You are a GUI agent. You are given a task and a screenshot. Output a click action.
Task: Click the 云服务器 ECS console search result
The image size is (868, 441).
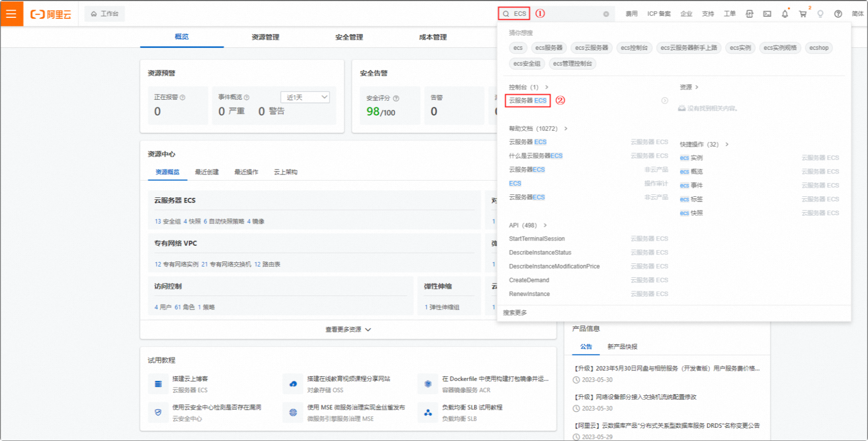pos(528,101)
